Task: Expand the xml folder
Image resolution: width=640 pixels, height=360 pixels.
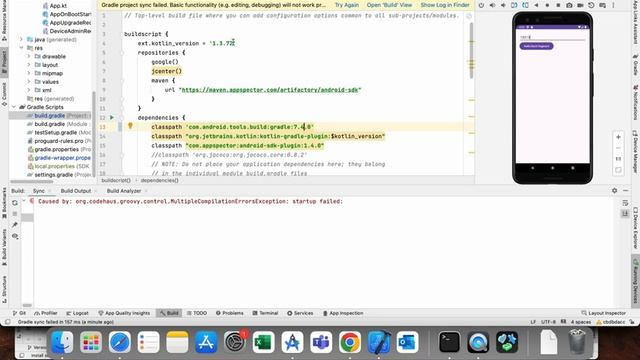Action: 29,90
